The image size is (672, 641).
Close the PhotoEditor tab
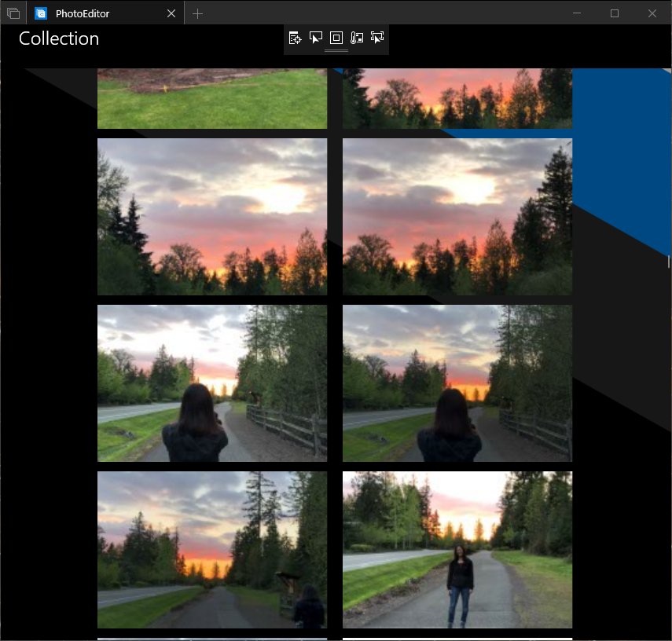[x=171, y=13]
